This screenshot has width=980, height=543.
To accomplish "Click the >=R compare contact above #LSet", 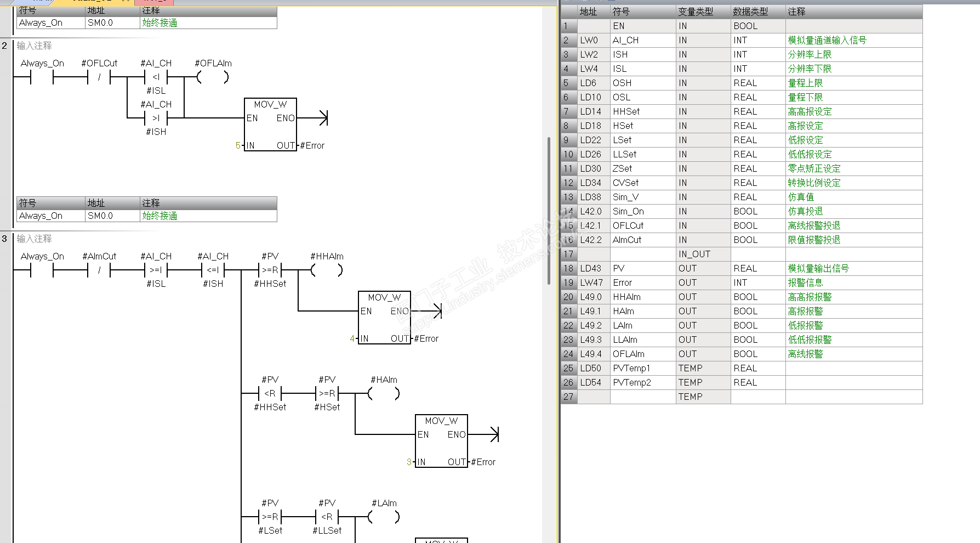I will (270, 517).
